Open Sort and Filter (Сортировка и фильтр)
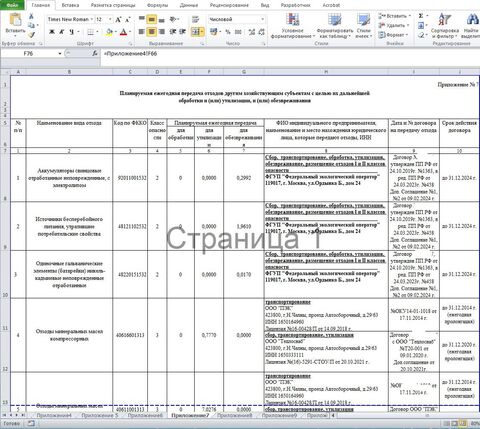This screenshot has width=480, height=429. tap(445, 26)
